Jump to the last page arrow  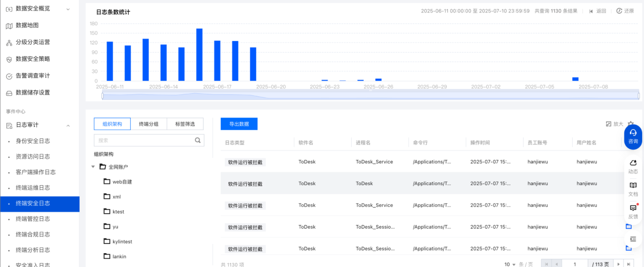628,264
